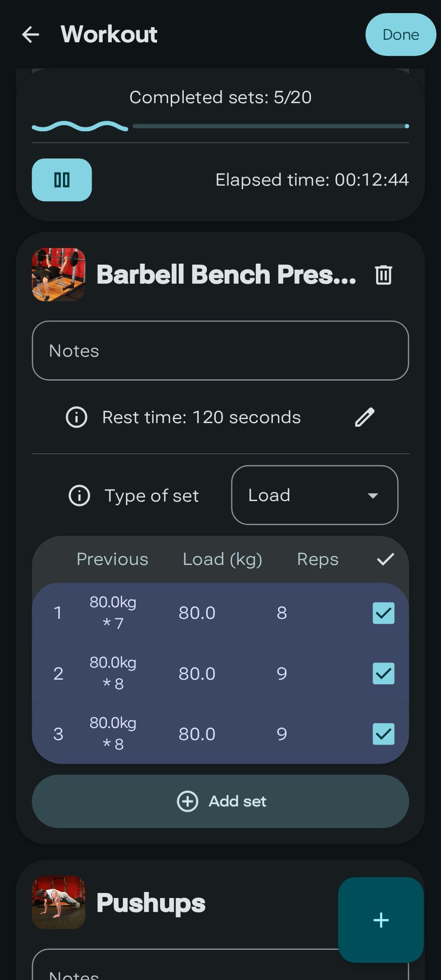The height and width of the screenshot is (980, 441).
Task: Uncheck set 2 of Barbell Bench Press
Action: click(383, 673)
